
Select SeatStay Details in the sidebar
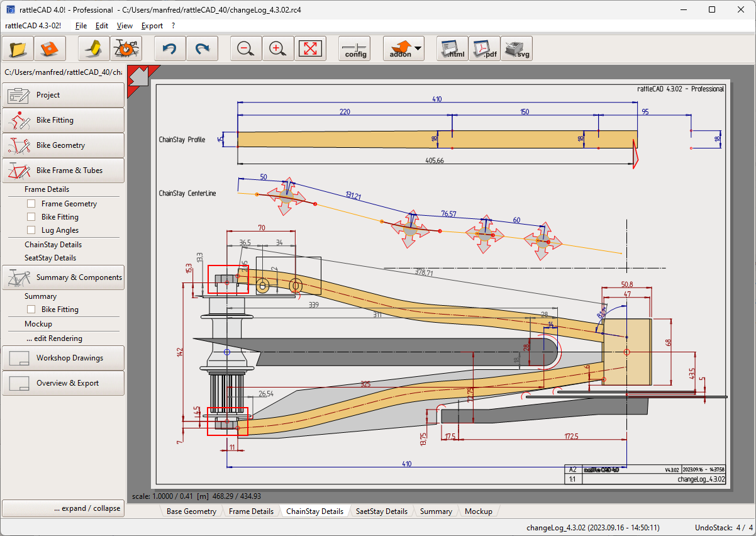tap(50, 258)
